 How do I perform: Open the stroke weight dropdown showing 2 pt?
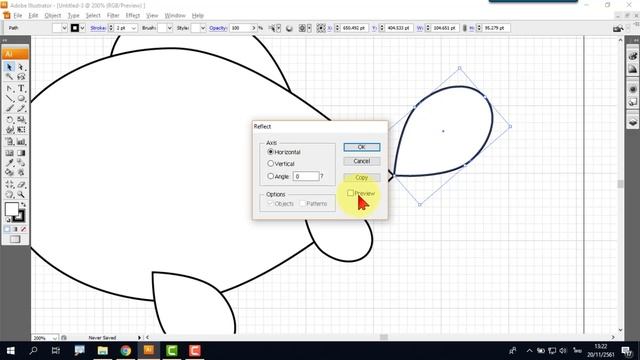[133, 28]
